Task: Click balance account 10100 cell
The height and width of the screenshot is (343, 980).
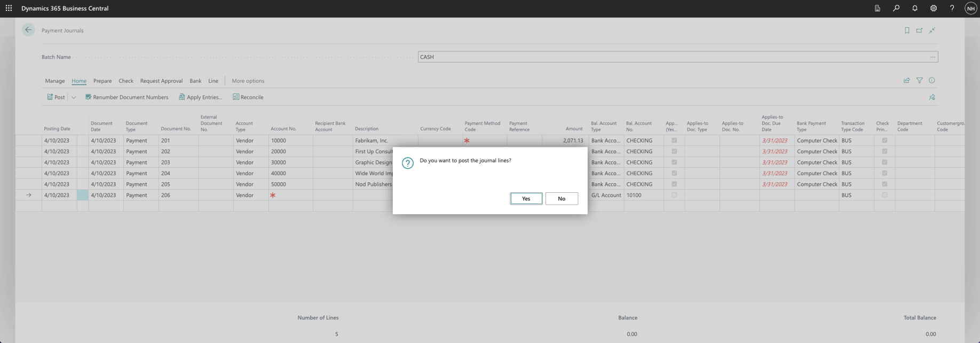Action: (644, 195)
